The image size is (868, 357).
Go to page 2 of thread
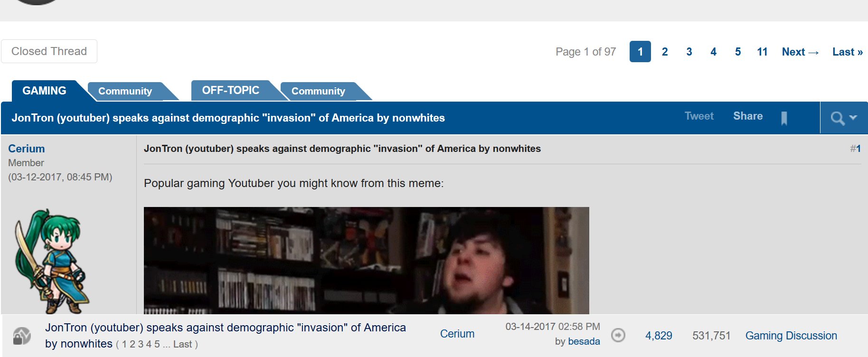tap(665, 52)
